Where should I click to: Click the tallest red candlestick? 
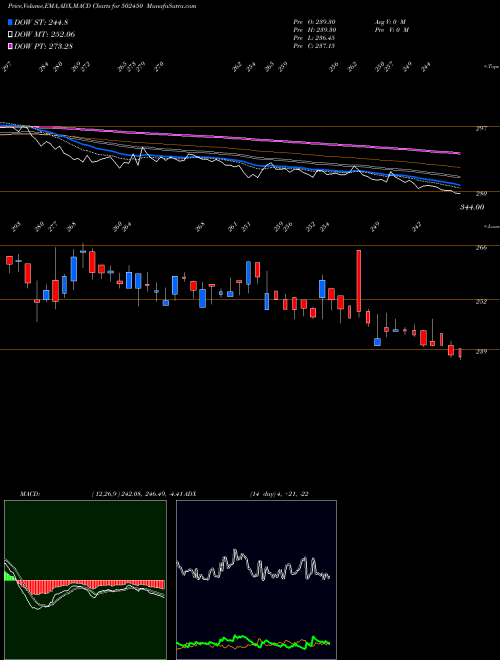359,281
